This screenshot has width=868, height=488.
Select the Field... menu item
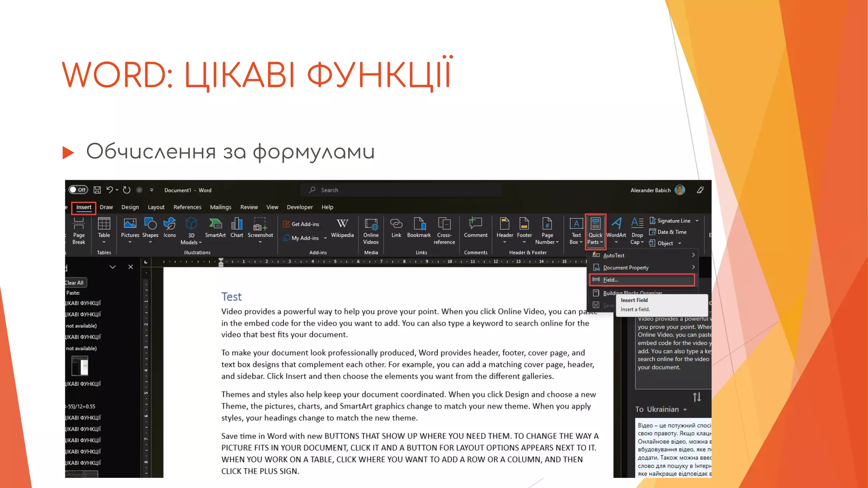click(x=642, y=280)
